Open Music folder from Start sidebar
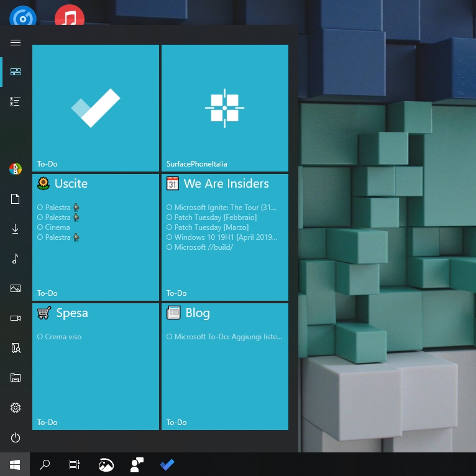 click(x=16, y=259)
